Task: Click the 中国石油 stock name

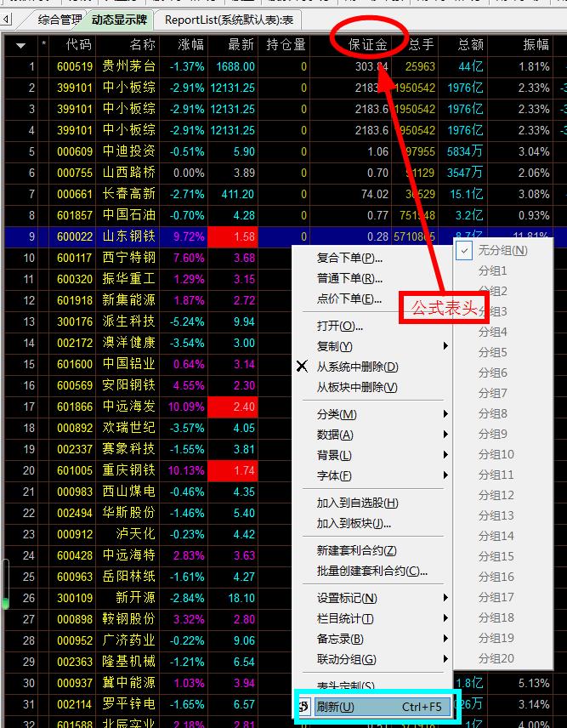Action: click(128, 215)
